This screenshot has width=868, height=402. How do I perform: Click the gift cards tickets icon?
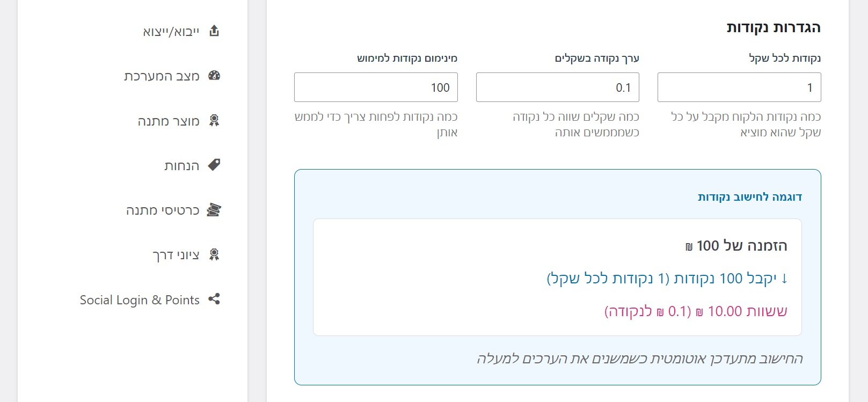214,210
